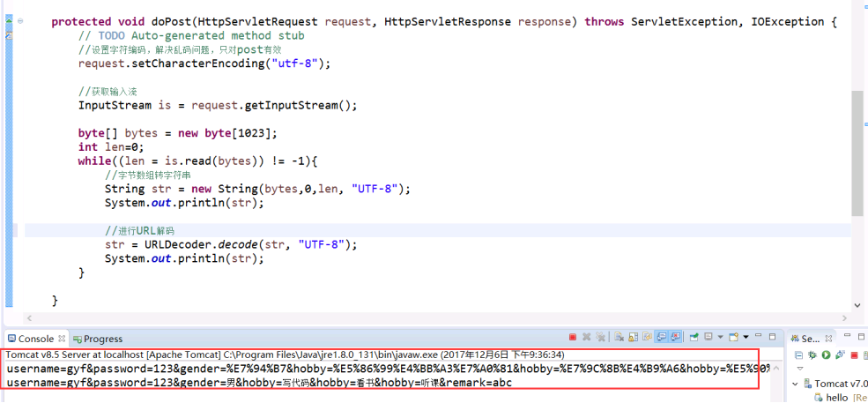Click the getInputStream() line
The image size is (868, 403).
218,105
